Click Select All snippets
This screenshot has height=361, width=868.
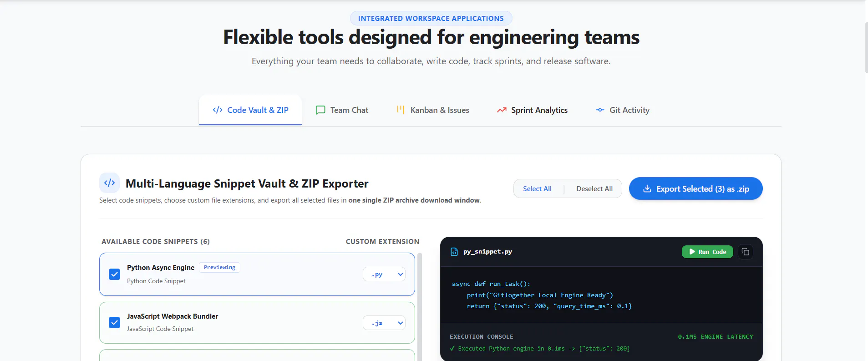[537, 188]
